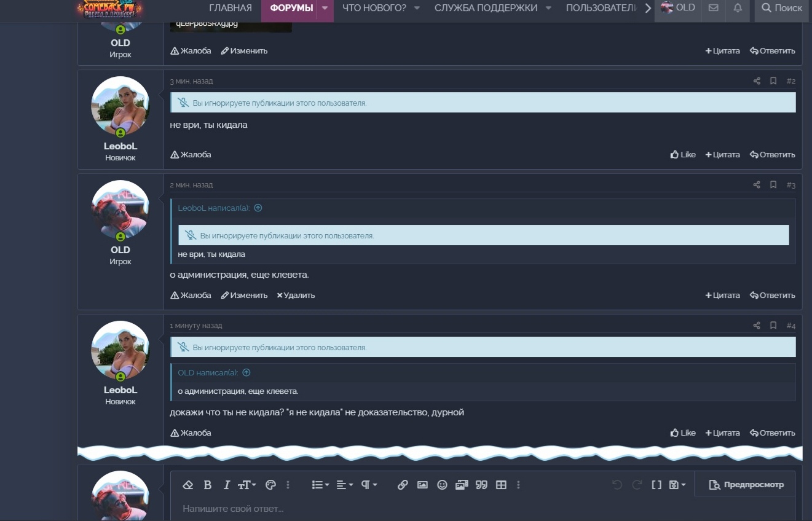Open the text color palette
Image resolution: width=812 pixels, height=521 pixels.
[x=270, y=485]
